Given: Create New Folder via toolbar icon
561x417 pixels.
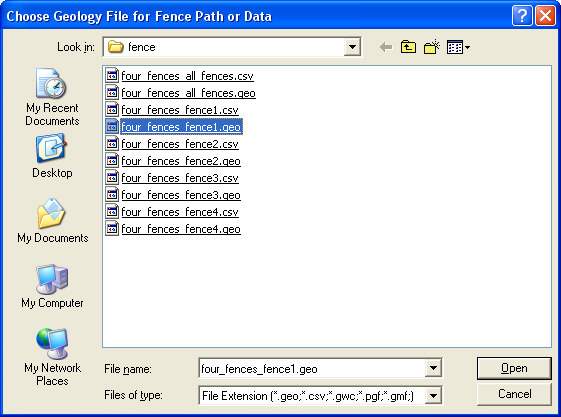Looking at the screenshot, I should pos(431,47).
